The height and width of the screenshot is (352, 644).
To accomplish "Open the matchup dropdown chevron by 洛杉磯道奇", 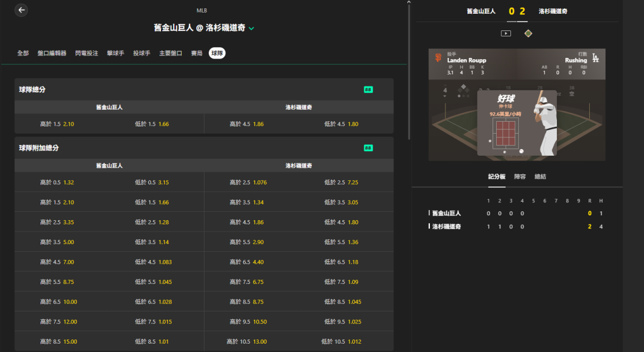I will (x=252, y=29).
